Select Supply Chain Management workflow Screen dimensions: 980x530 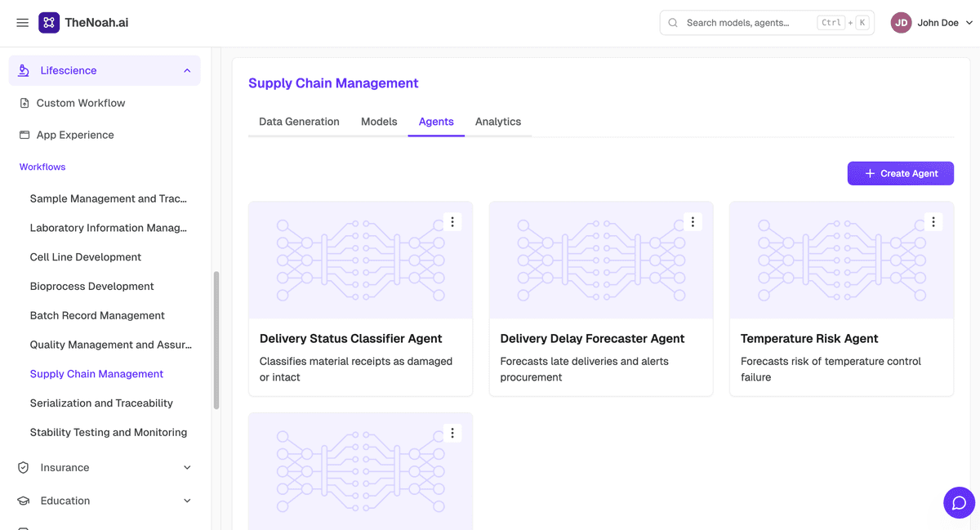point(97,374)
